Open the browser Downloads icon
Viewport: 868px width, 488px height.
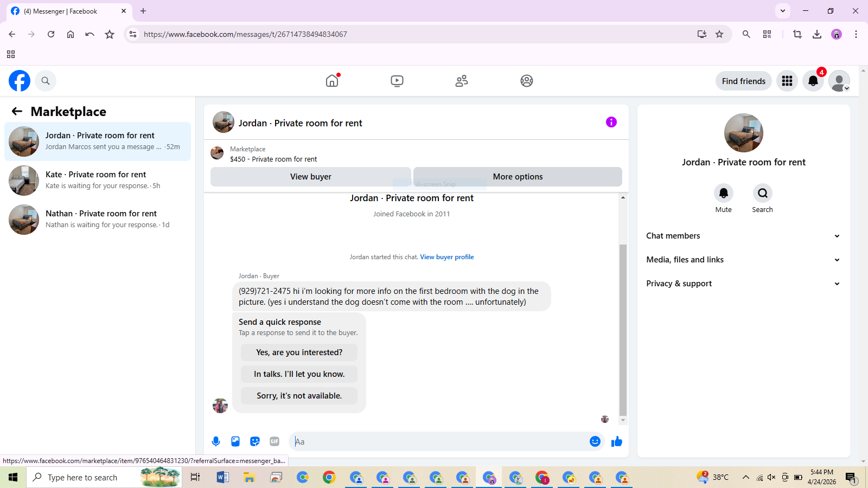(817, 34)
